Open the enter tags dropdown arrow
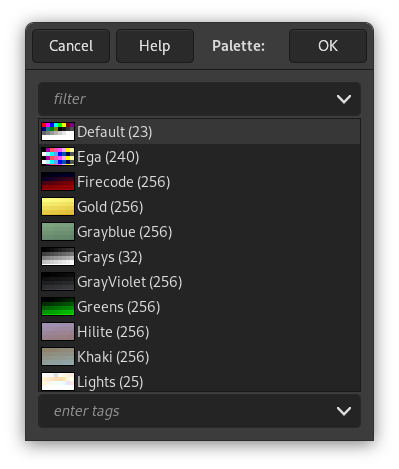 344,411
